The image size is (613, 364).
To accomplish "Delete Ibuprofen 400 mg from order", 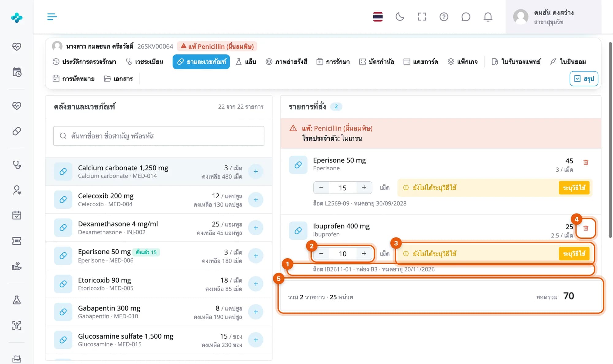I will 586,228.
